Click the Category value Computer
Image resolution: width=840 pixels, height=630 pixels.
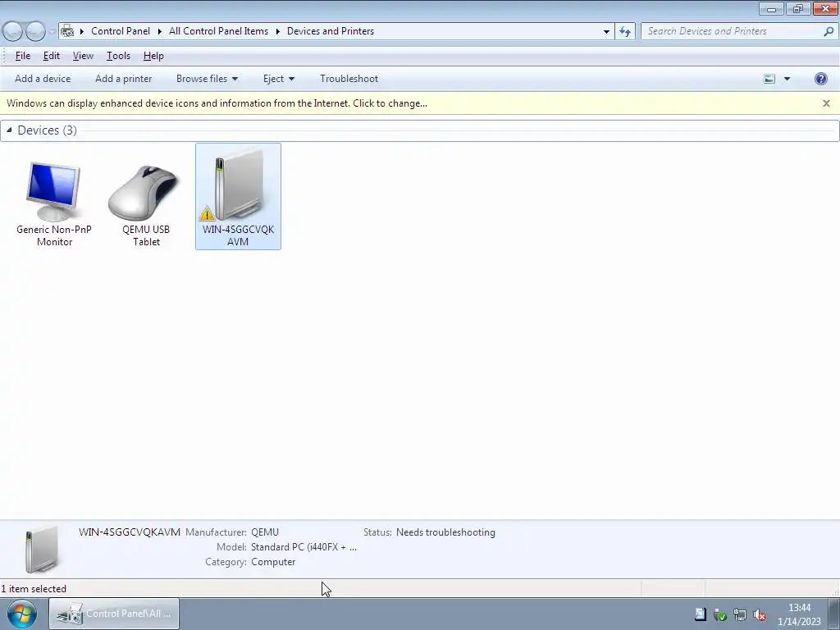pos(273,562)
